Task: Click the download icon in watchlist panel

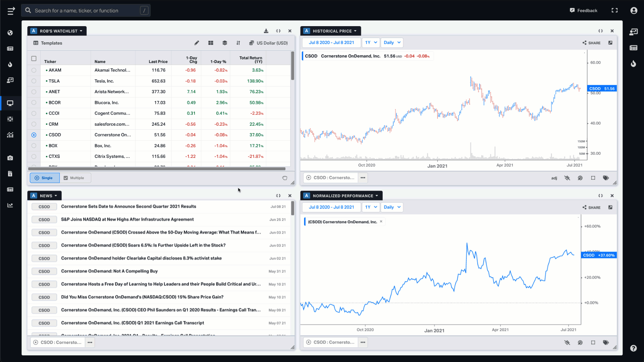Action: [266, 31]
